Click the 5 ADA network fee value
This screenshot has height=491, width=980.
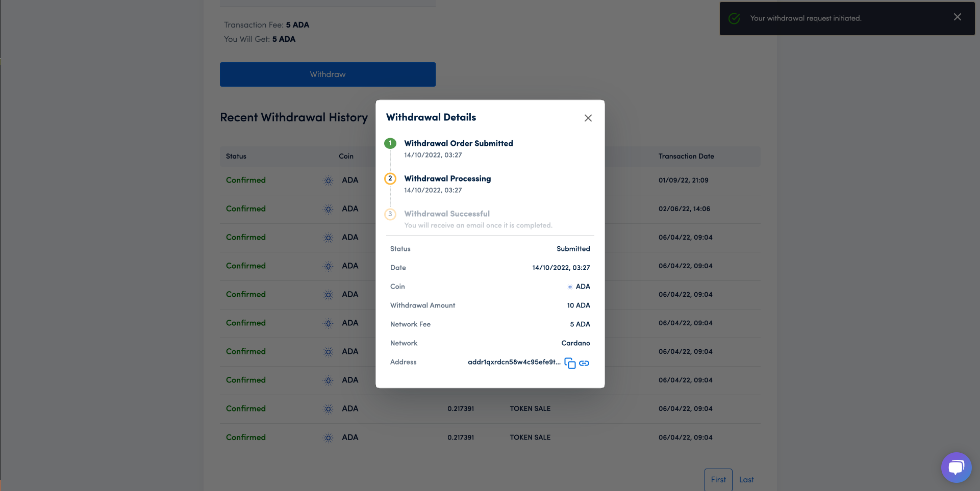tap(580, 324)
